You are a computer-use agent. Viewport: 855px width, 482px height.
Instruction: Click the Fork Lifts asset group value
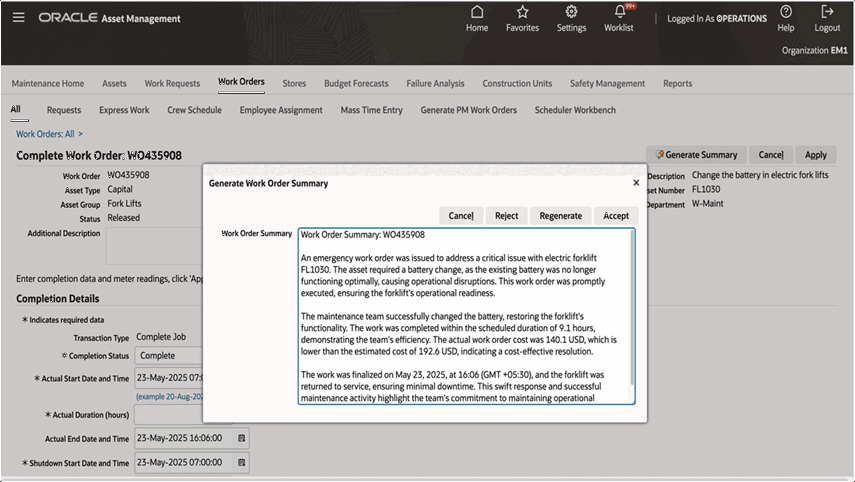coord(124,203)
